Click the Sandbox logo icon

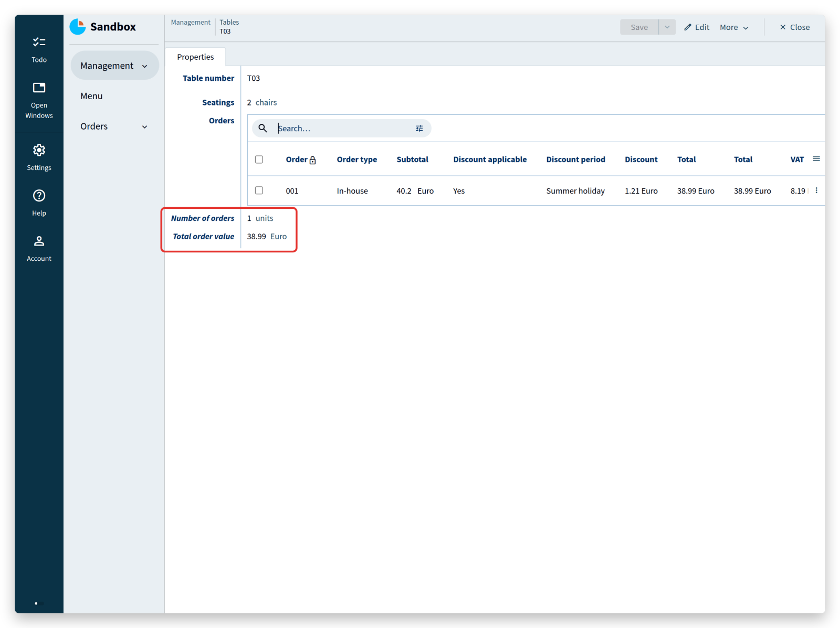(x=78, y=27)
